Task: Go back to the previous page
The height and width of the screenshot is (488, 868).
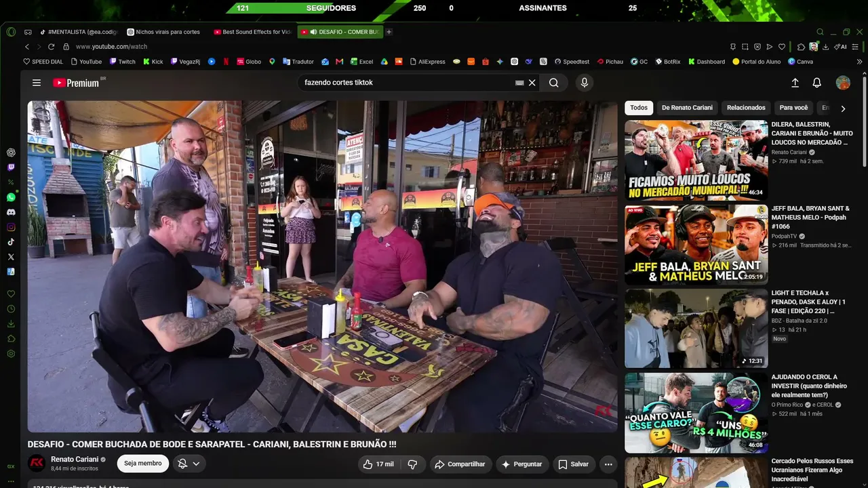Action: pos(27,47)
